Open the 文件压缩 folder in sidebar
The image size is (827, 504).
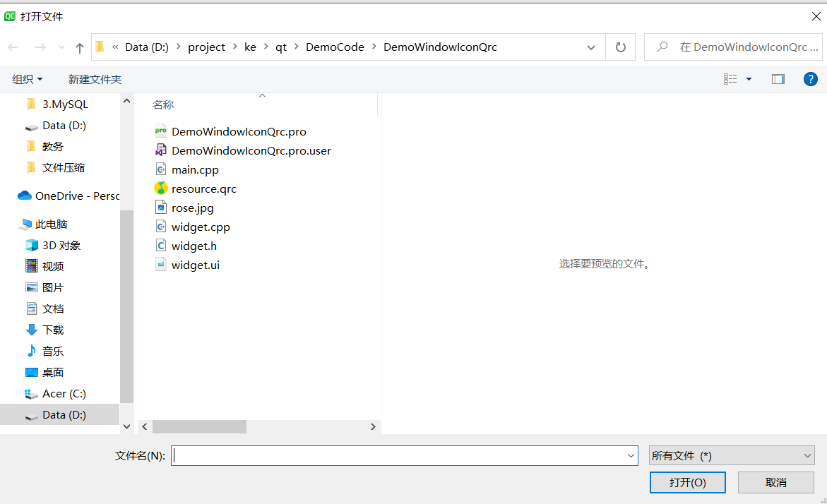(64, 168)
